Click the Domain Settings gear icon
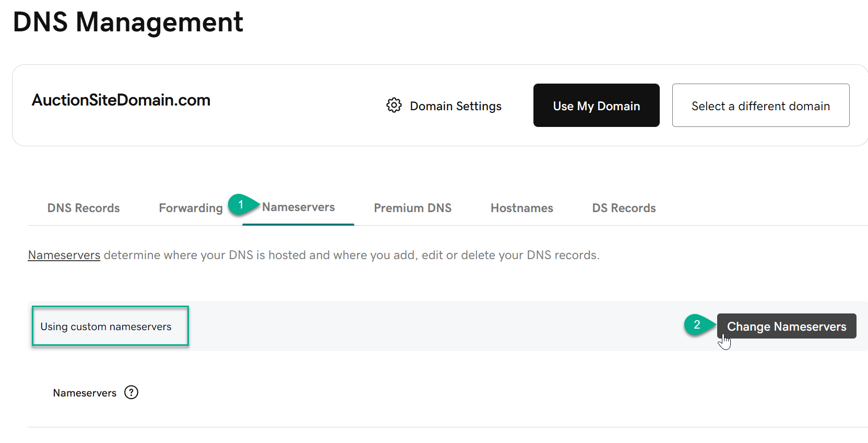This screenshot has height=443, width=868. click(394, 106)
